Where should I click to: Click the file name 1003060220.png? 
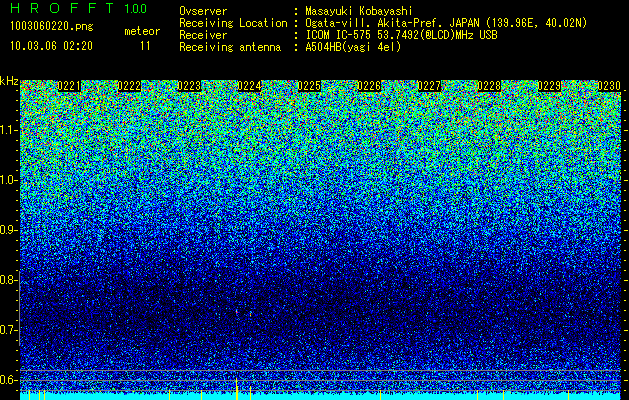click(52, 27)
